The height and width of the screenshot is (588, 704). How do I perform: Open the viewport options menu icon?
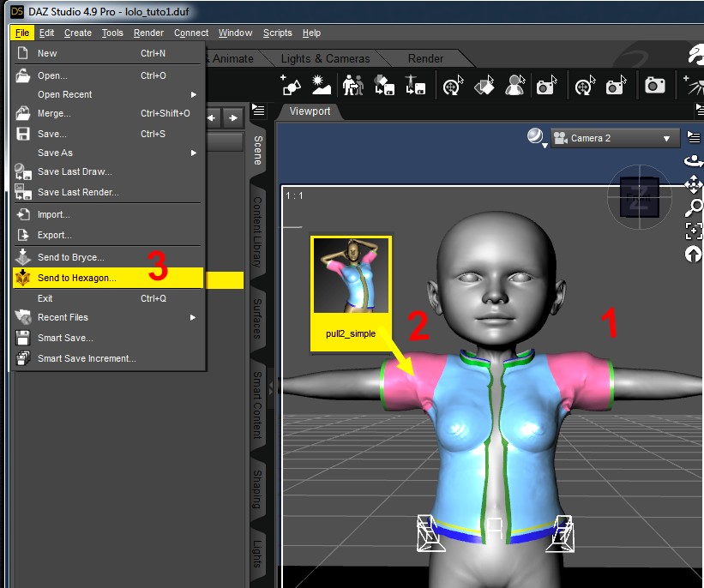point(693,137)
